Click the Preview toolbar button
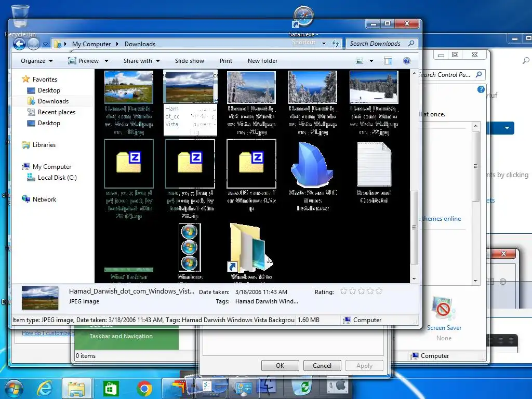The height and width of the screenshot is (399, 532). pos(84,61)
